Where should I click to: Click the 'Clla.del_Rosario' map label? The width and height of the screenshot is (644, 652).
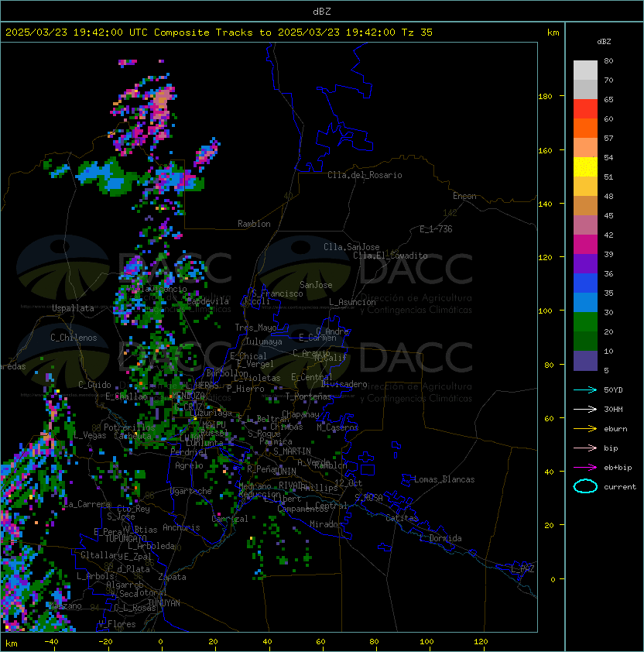(365, 175)
